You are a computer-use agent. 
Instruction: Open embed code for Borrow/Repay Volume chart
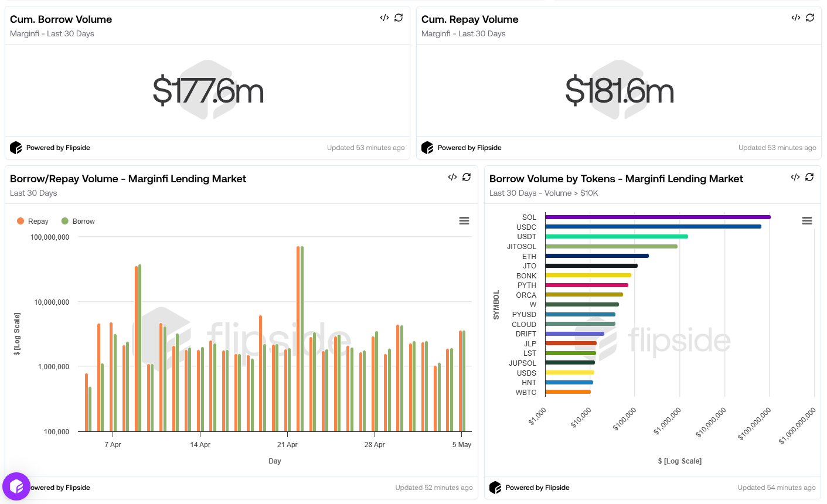(452, 177)
